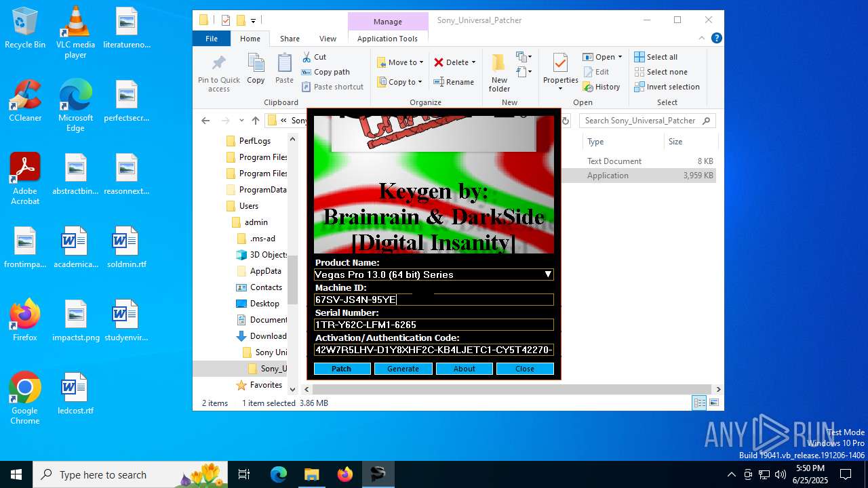This screenshot has width=868, height=488.
Task: Collapse the ribbon with chevron arrow
Action: click(x=703, y=39)
